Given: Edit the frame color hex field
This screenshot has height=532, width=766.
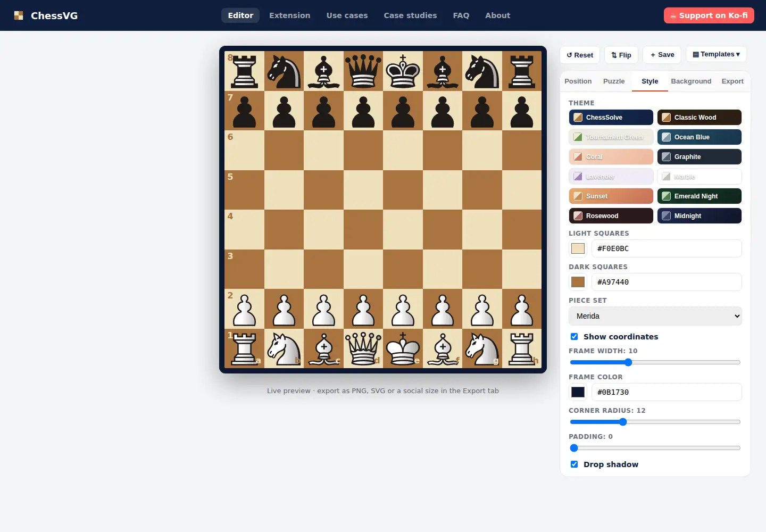Looking at the screenshot, I should (x=667, y=392).
